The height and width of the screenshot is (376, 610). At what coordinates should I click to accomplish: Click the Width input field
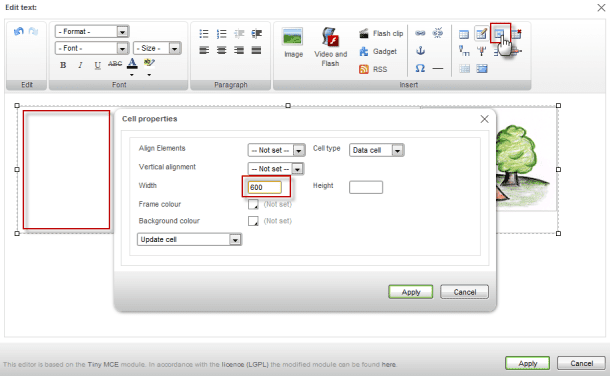pos(265,187)
